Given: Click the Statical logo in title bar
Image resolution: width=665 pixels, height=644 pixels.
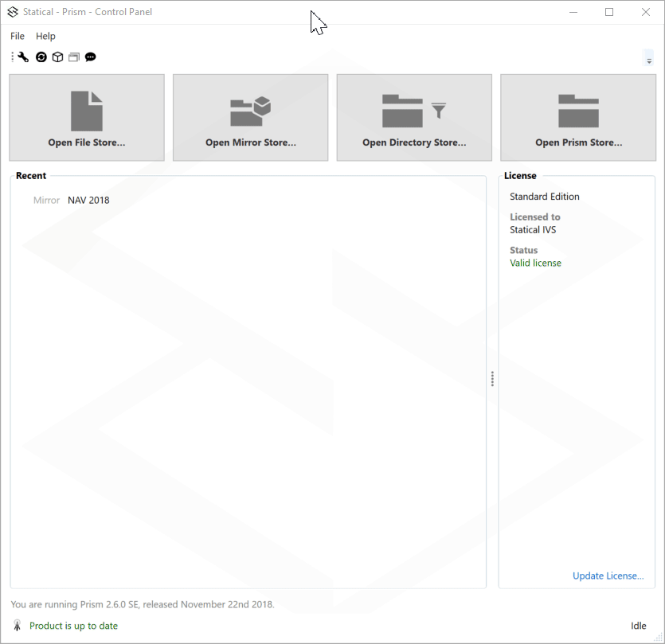Looking at the screenshot, I should point(13,12).
